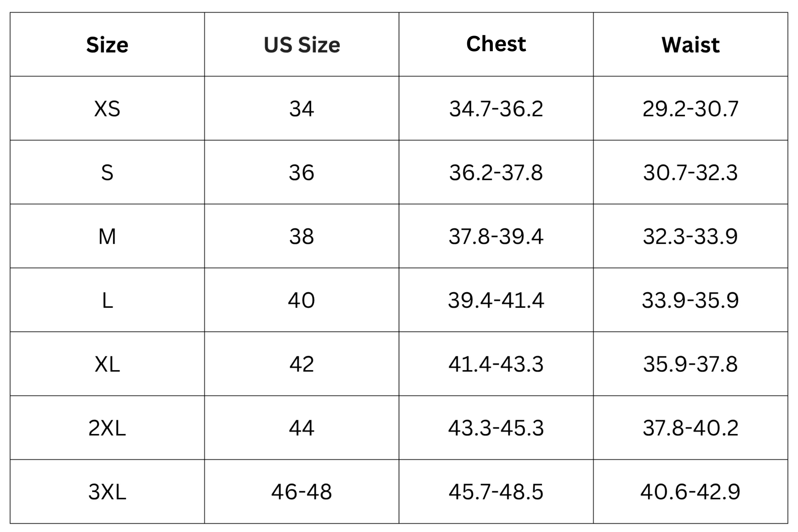798x532 pixels.
Task: Click the 3XL size cell
Action: (x=107, y=492)
